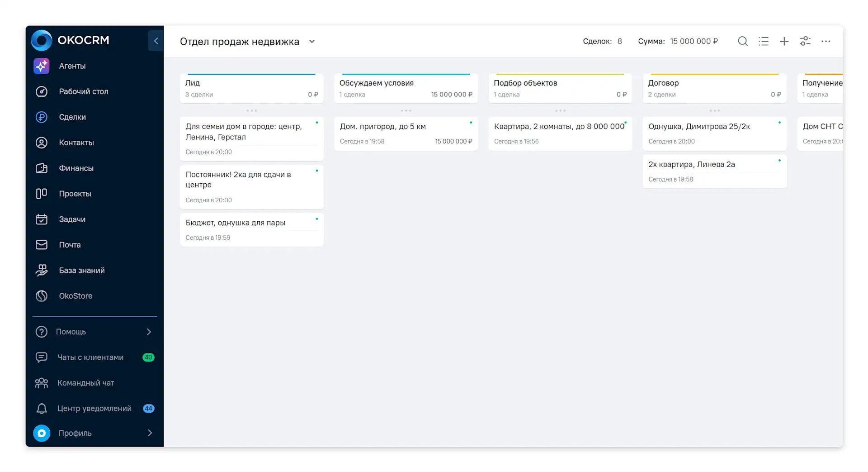Open deal Для семьи дом в городе

251,139
